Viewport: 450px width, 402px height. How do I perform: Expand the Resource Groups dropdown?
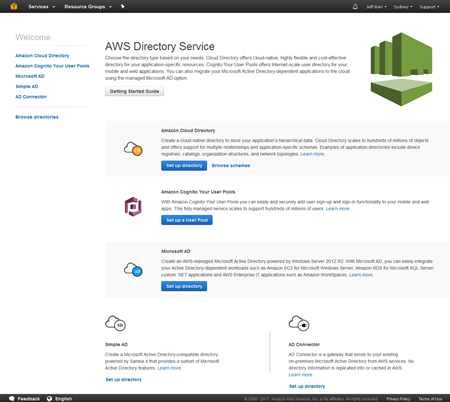88,7
